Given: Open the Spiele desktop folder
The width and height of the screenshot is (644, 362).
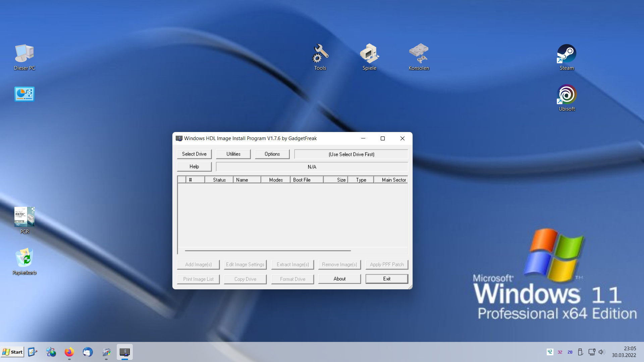Looking at the screenshot, I should tap(369, 57).
